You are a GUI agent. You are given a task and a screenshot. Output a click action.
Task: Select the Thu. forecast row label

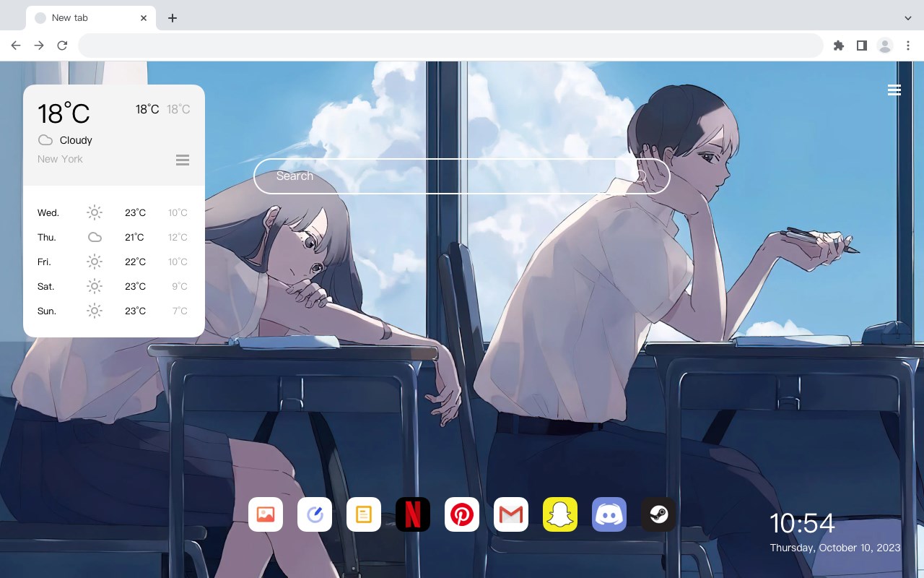(47, 237)
